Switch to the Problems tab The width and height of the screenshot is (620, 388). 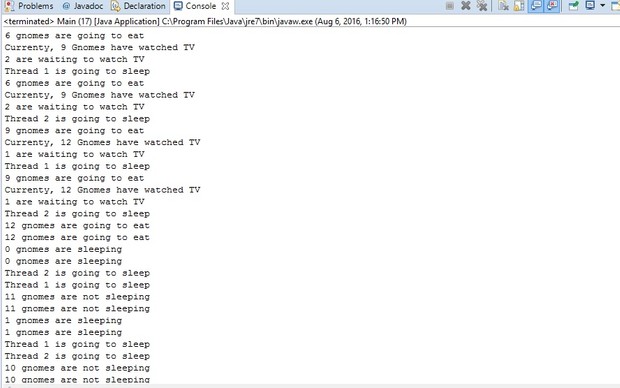pos(28,6)
